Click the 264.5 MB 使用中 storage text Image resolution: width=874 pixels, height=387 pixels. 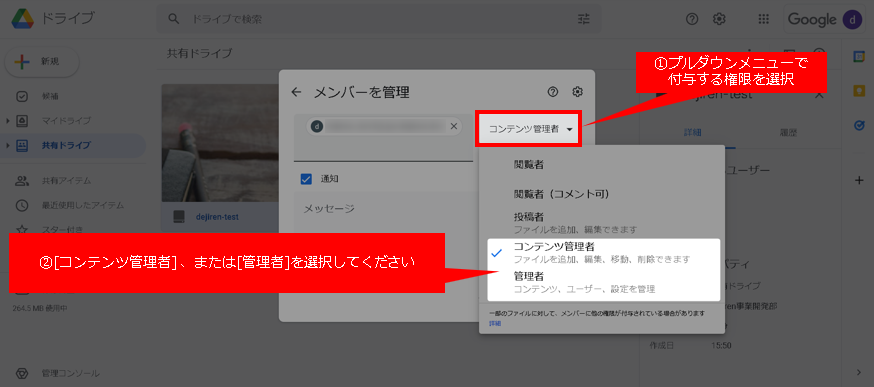[40, 308]
